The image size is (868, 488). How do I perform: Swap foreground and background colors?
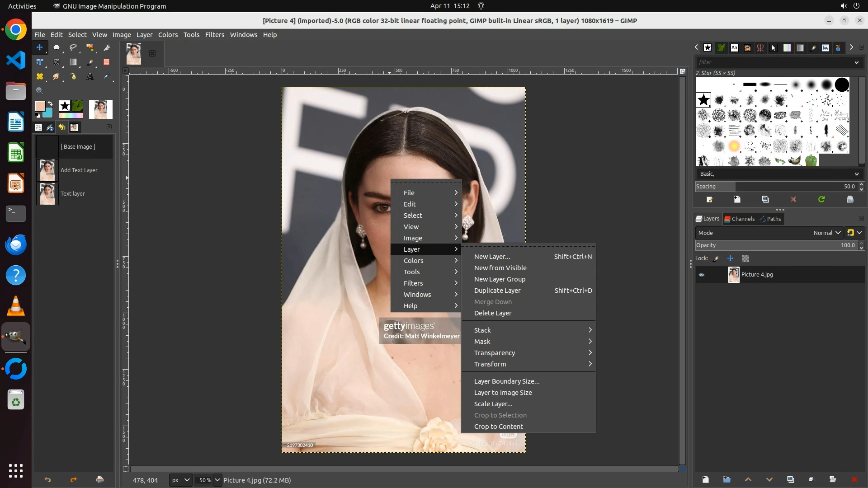click(x=50, y=103)
